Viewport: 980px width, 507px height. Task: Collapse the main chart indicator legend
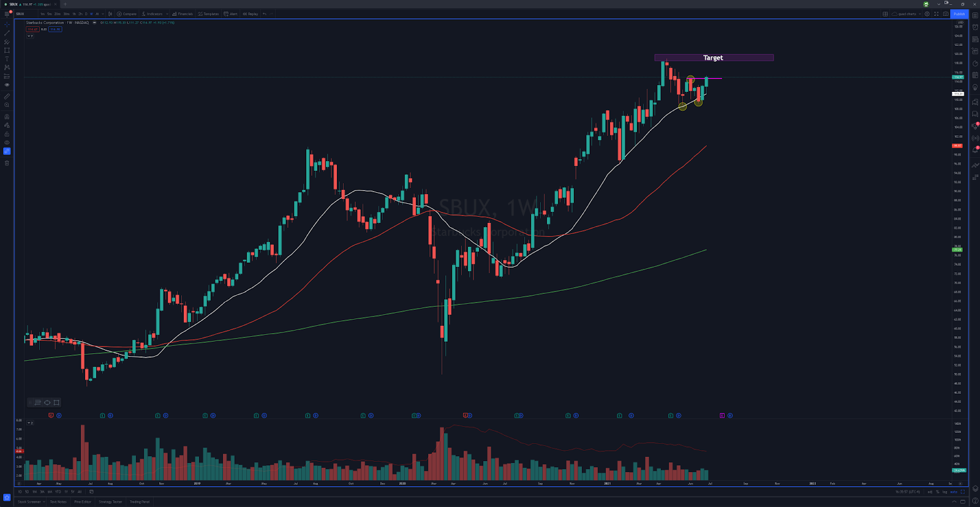click(x=29, y=36)
